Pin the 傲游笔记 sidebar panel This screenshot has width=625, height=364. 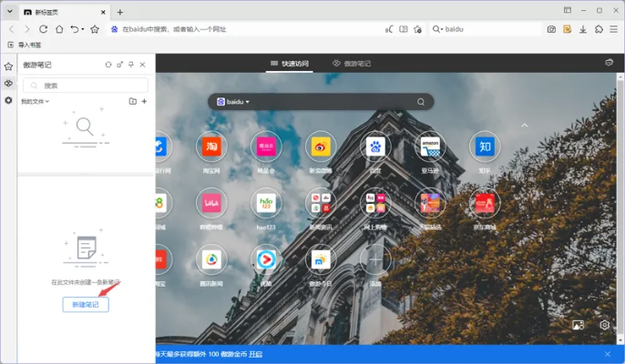tap(131, 65)
